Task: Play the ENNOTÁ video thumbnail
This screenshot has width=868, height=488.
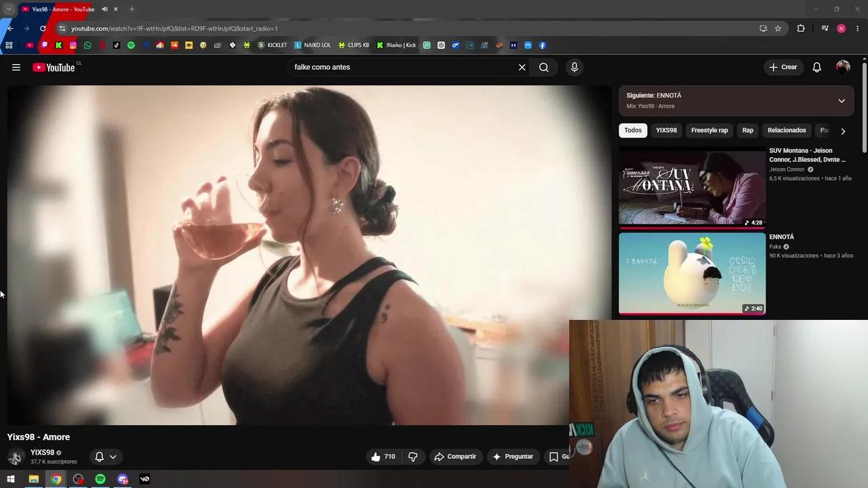Action: pyautogui.click(x=692, y=274)
